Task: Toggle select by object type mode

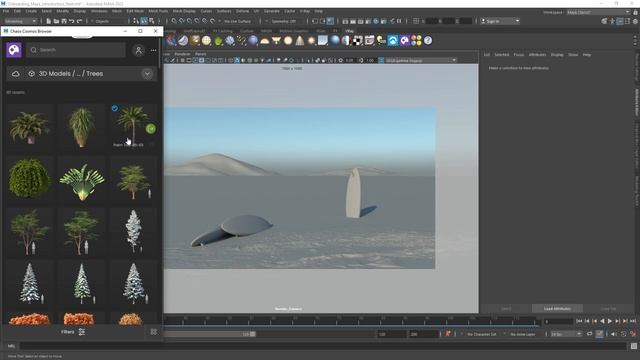Action: 144,21
